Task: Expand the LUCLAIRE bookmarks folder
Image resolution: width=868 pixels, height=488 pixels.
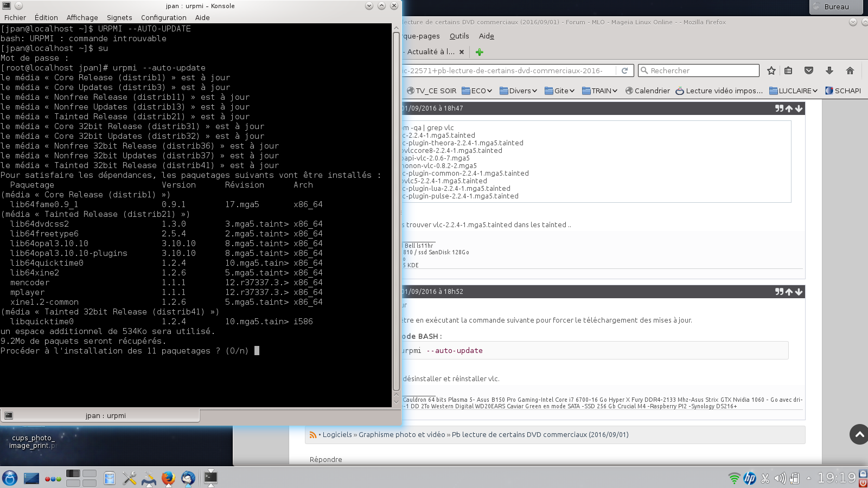Action: [794, 91]
